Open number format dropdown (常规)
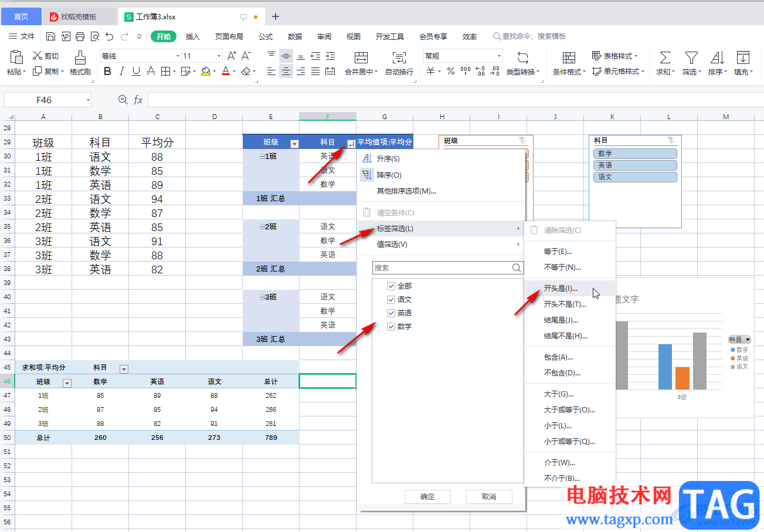 500,56
